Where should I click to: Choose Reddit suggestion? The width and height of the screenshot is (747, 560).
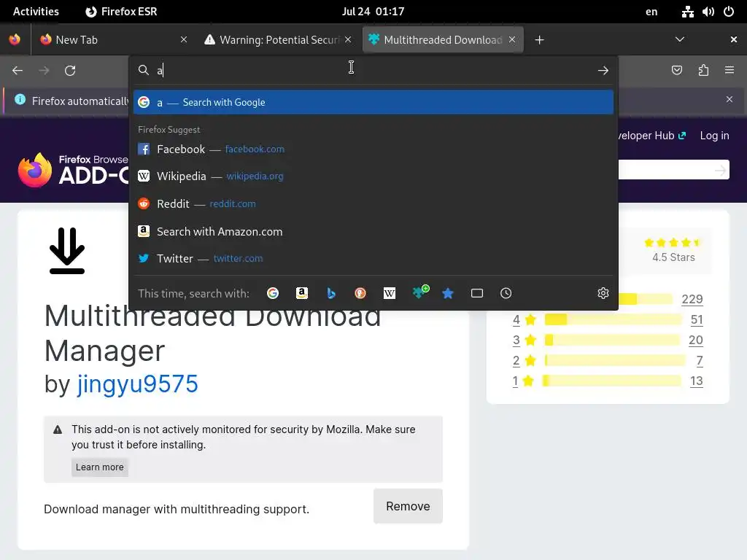[x=373, y=204]
